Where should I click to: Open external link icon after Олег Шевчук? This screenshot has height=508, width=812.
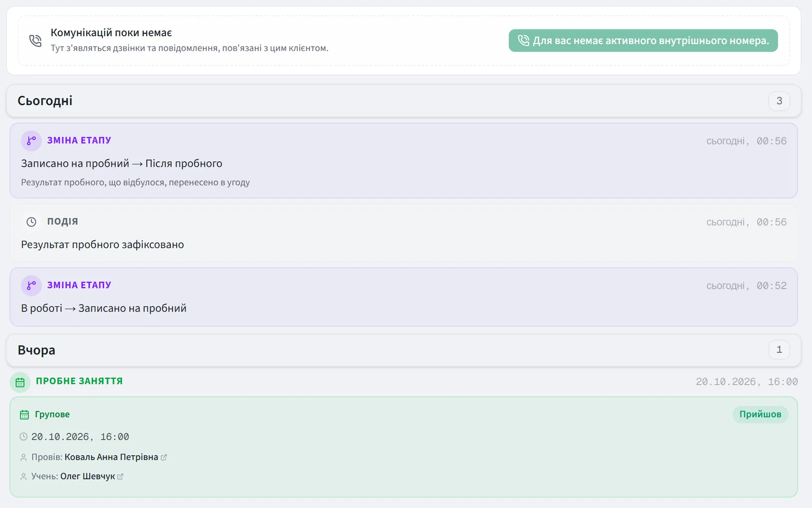coord(120,476)
